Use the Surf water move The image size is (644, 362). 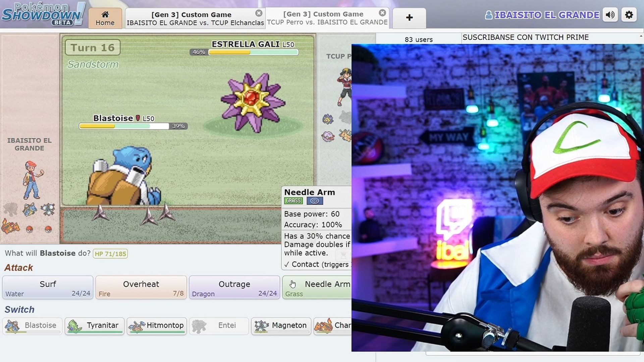tap(48, 288)
